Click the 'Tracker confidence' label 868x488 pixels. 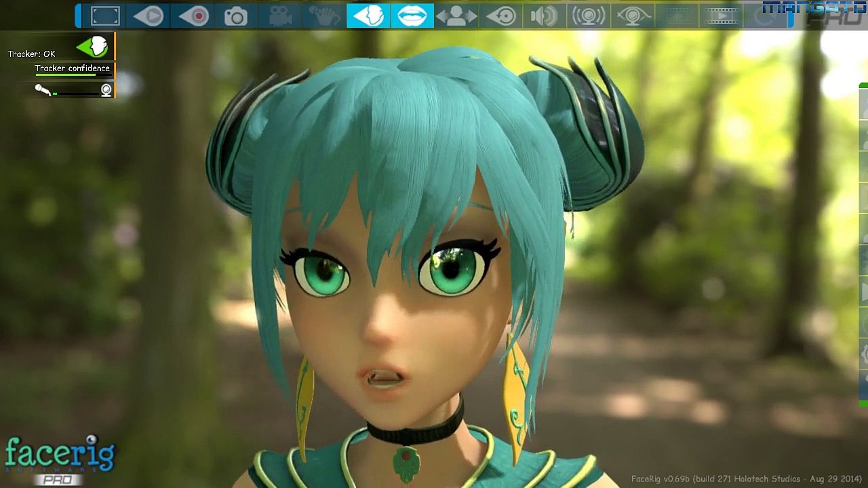pyautogui.click(x=73, y=68)
